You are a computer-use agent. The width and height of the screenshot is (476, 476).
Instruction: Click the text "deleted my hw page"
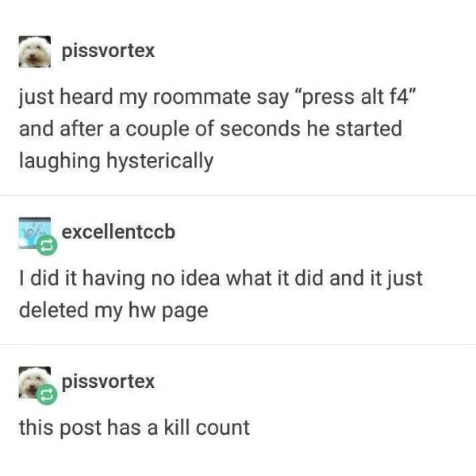pyautogui.click(x=113, y=310)
